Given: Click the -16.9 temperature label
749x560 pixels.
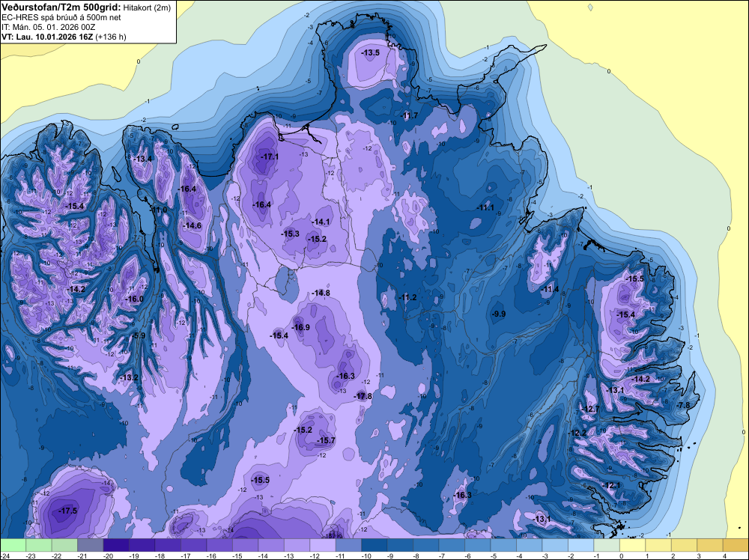Looking at the screenshot, I should [x=301, y=327].
